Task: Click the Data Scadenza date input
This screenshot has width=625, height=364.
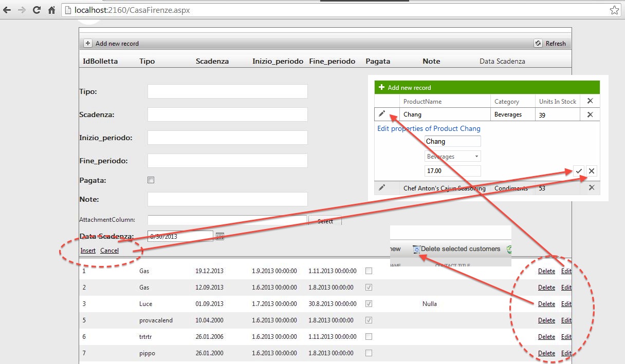Action: click(x=180, y=236)
